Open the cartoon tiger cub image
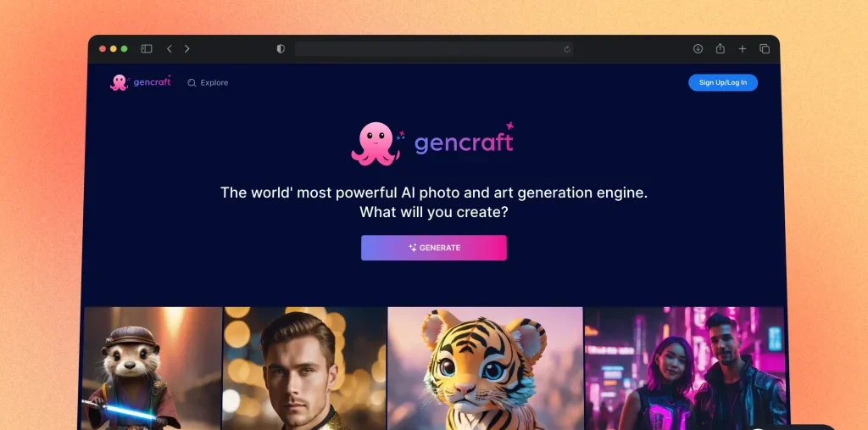The width and height of the screenshot is (868, 430). click(486, 368)
